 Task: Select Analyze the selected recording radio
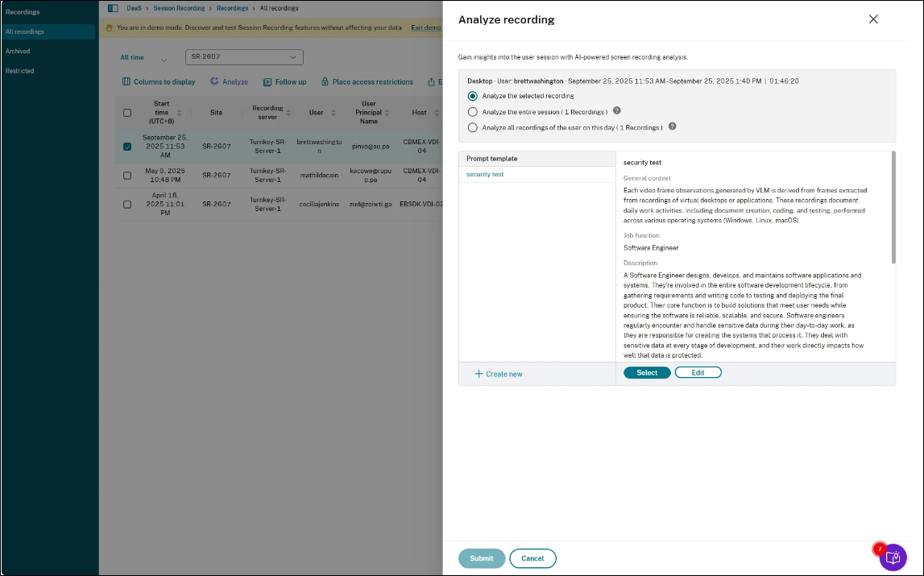(x=473, y=96)
